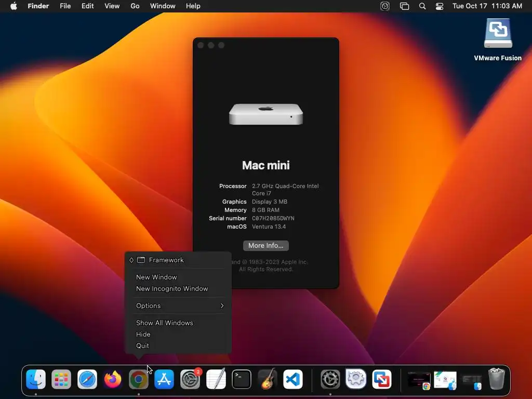Choose New Incognito Window
Screen dimensions: 532x399
178,289
